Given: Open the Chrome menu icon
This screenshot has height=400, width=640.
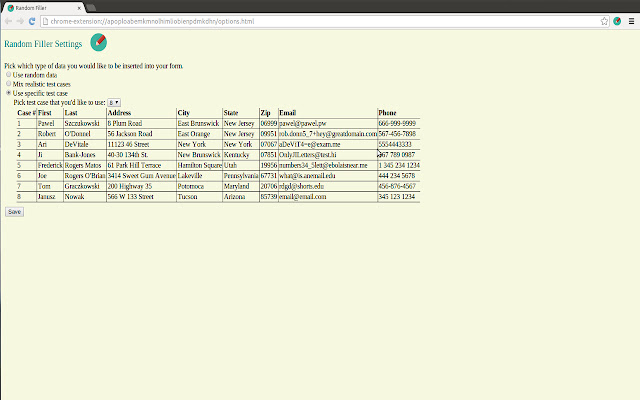Looking at the screenshot, I should pyautogui.click(x=631, y=20).
